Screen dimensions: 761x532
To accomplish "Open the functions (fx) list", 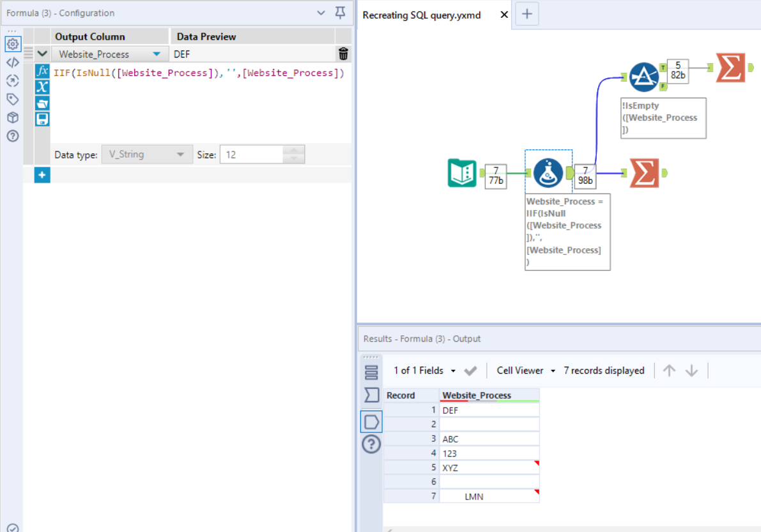I will pos(42,71).
